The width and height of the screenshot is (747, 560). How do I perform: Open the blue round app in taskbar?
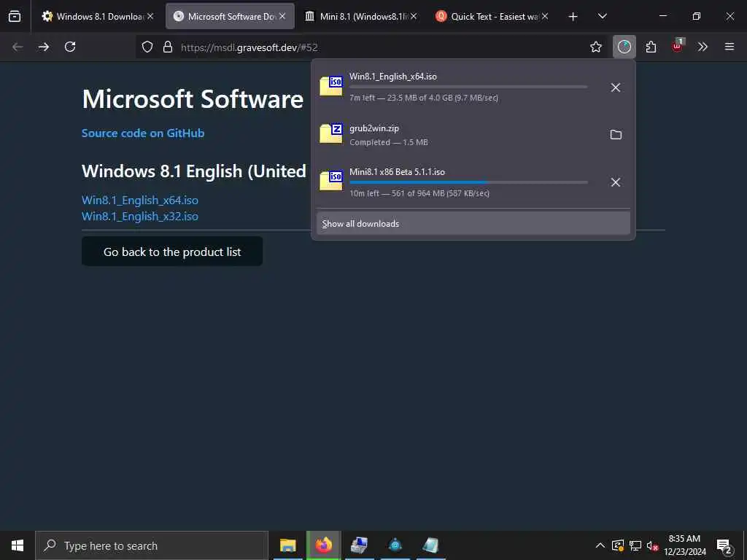[x=395, y=545]
